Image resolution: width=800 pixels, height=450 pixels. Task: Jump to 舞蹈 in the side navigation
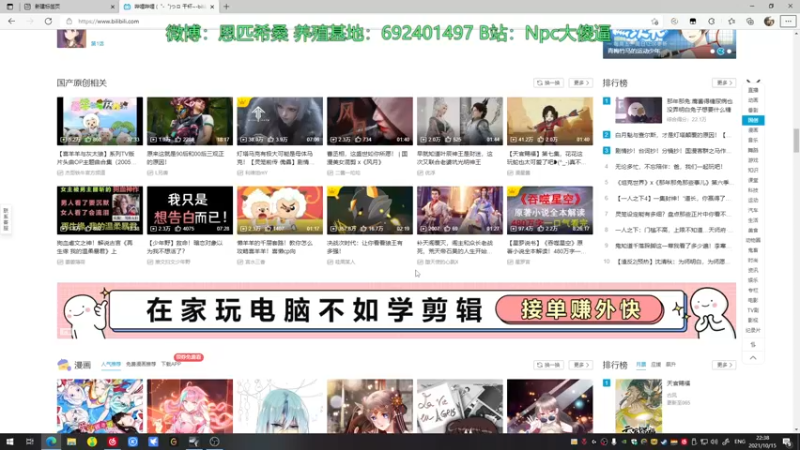(x=753, y=151)
